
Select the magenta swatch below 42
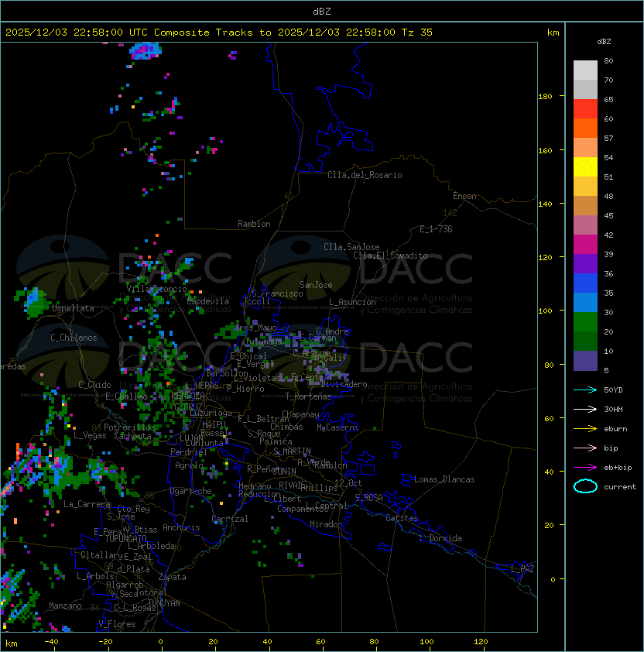585,245
